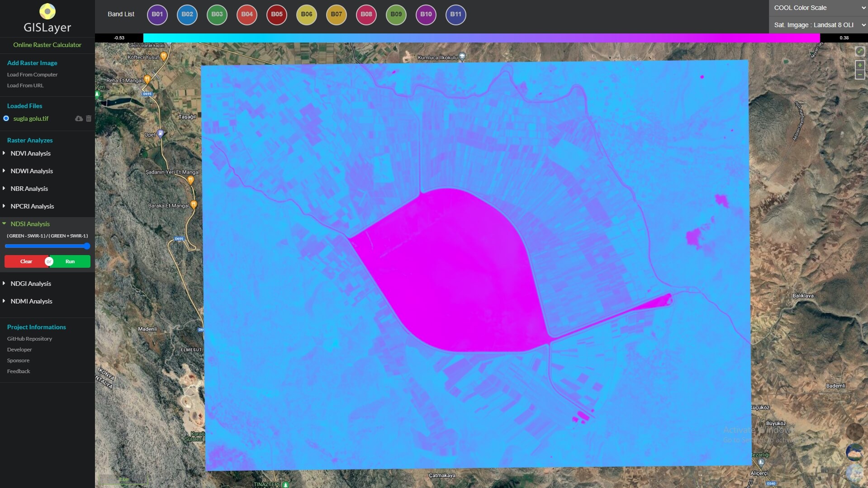Select band B08 circle
Screen dimensions: 868x488
coord(366,14)
